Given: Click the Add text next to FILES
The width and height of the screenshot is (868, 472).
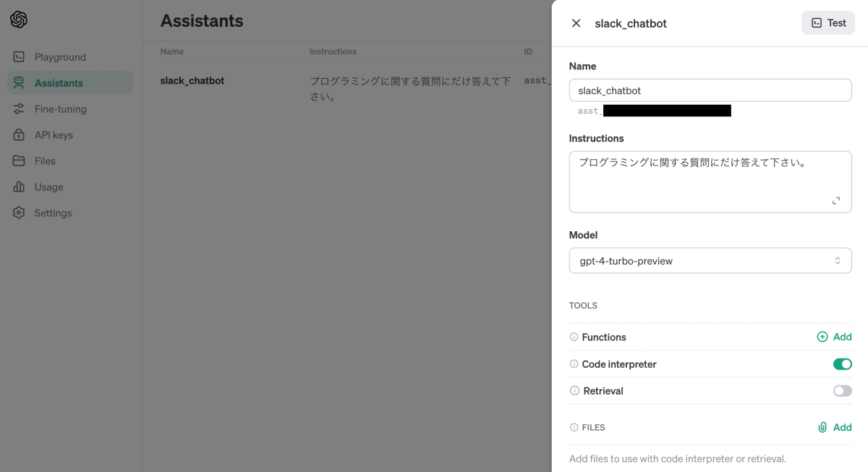Looking at the screenshot, I should click(x=843, y=427).
